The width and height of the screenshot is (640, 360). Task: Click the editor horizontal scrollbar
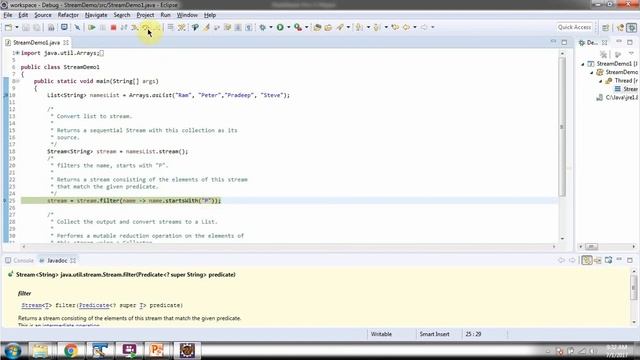tap(288, 247)
